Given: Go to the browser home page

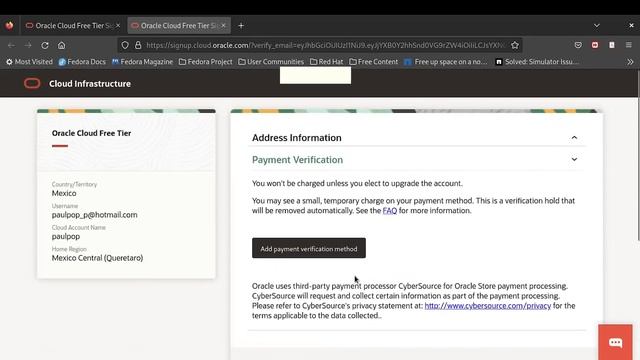Looking at the screenshot, I should [61, 45].
